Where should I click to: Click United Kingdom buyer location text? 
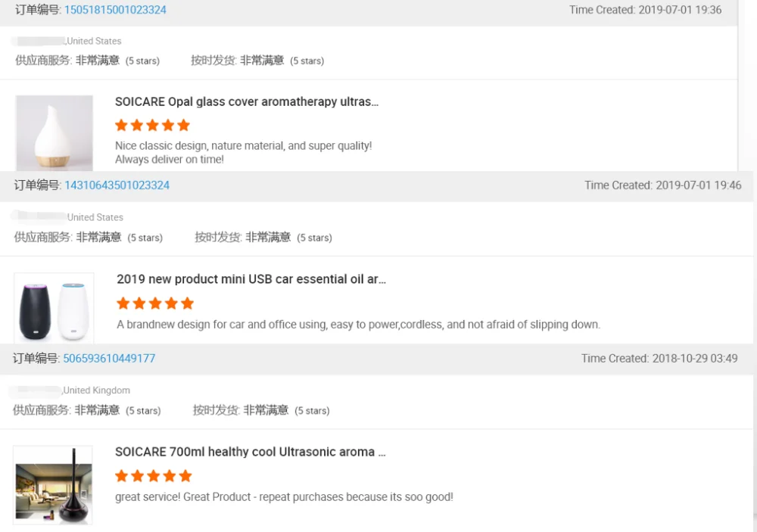(x=96, y=390)
